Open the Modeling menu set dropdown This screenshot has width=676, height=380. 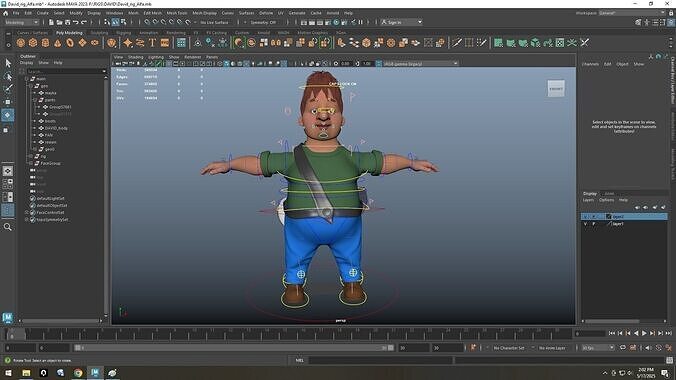pos(21,22)
